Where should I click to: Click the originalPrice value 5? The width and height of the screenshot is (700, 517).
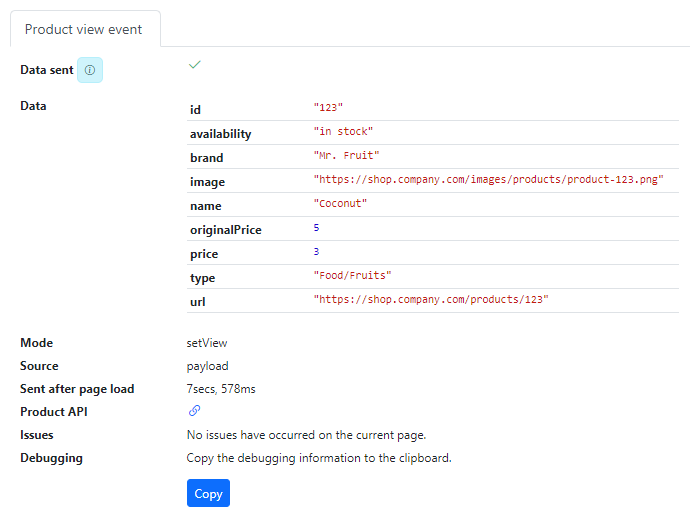point(316,228)
